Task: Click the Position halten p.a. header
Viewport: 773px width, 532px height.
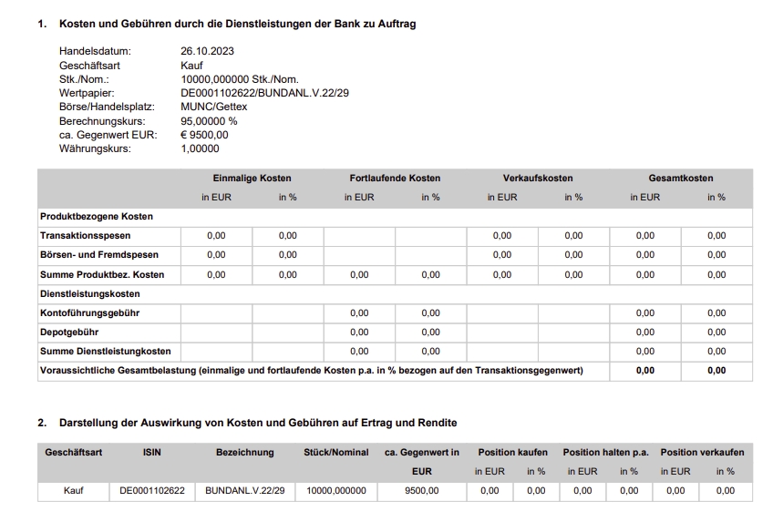Action: click(606, 452)
